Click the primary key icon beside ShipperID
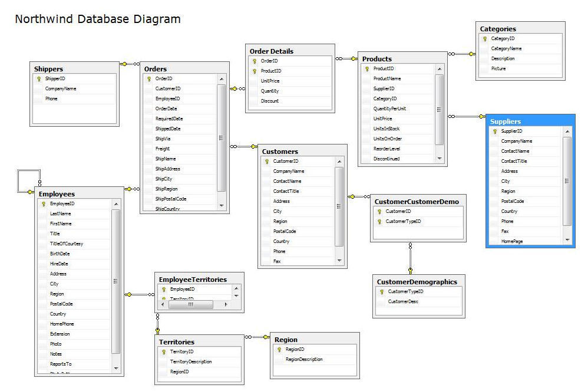The width and height of the screenshot is (588, 391). click(x=39, y=78)
